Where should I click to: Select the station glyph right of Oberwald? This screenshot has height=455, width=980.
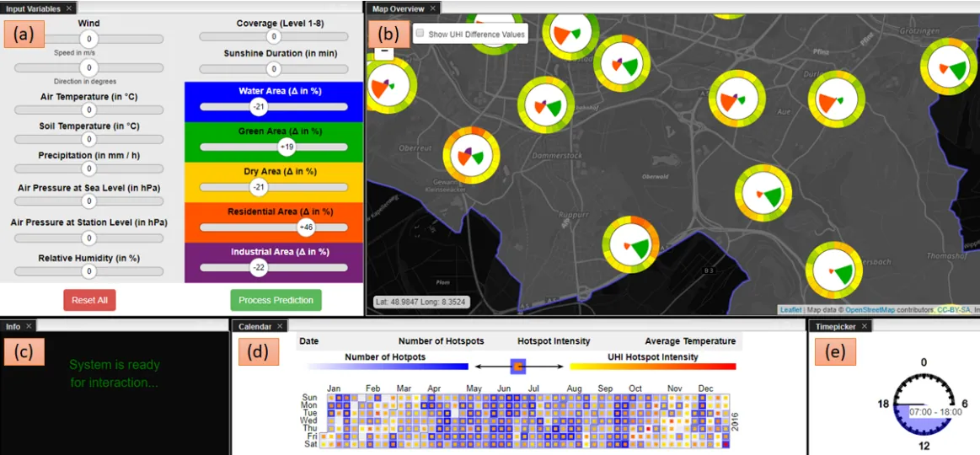click(x=763, y=192)
